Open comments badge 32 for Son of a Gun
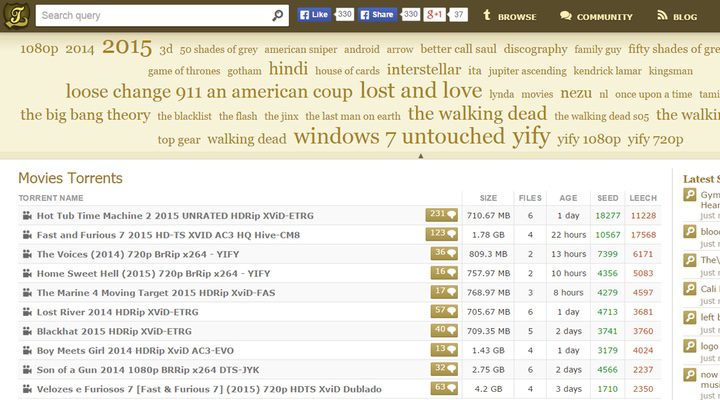Viewport: 720px width, 400px height. [x=444, y=369]
